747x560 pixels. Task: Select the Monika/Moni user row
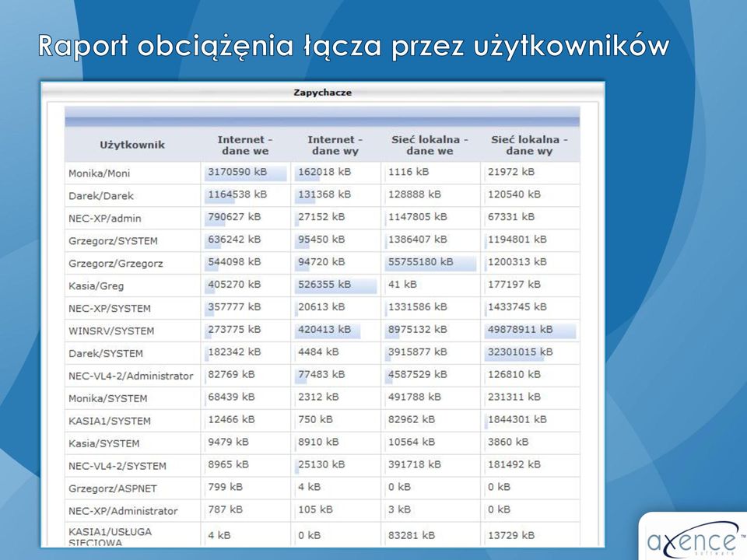[322, 173]
